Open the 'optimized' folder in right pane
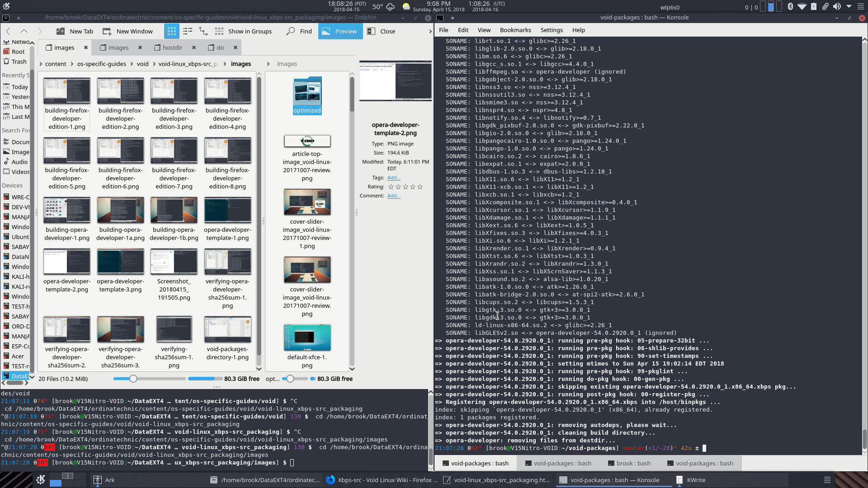868x488 pixels. tap(307, 95)
